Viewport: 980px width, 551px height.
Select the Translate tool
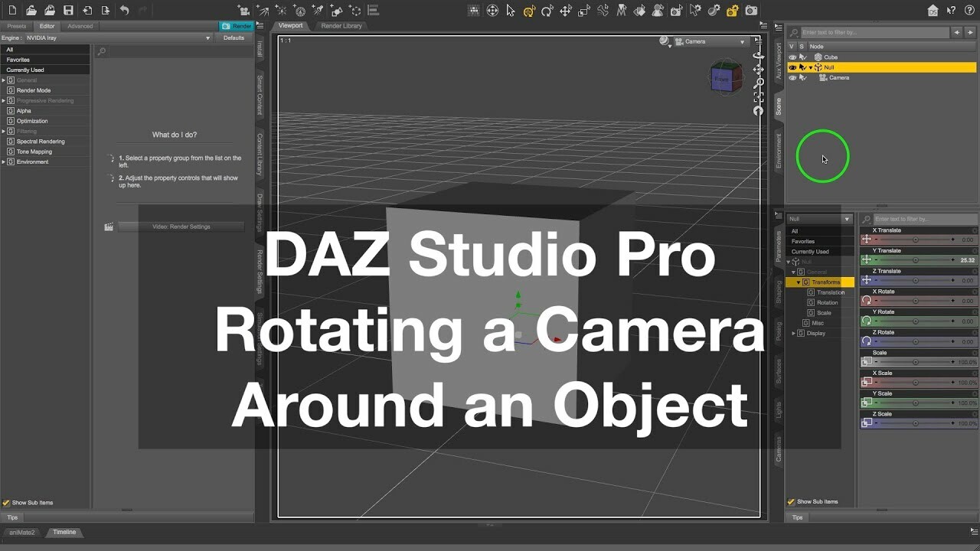567,9
